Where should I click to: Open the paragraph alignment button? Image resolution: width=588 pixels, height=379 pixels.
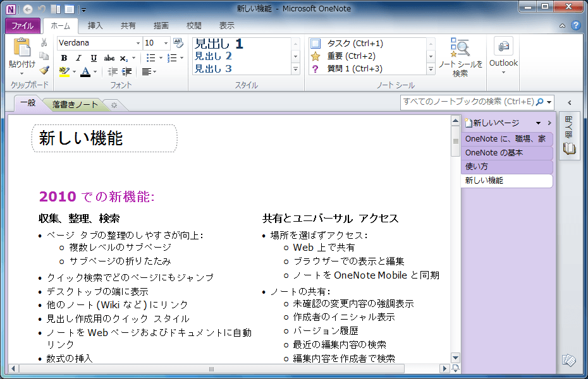tap(149, 71)
